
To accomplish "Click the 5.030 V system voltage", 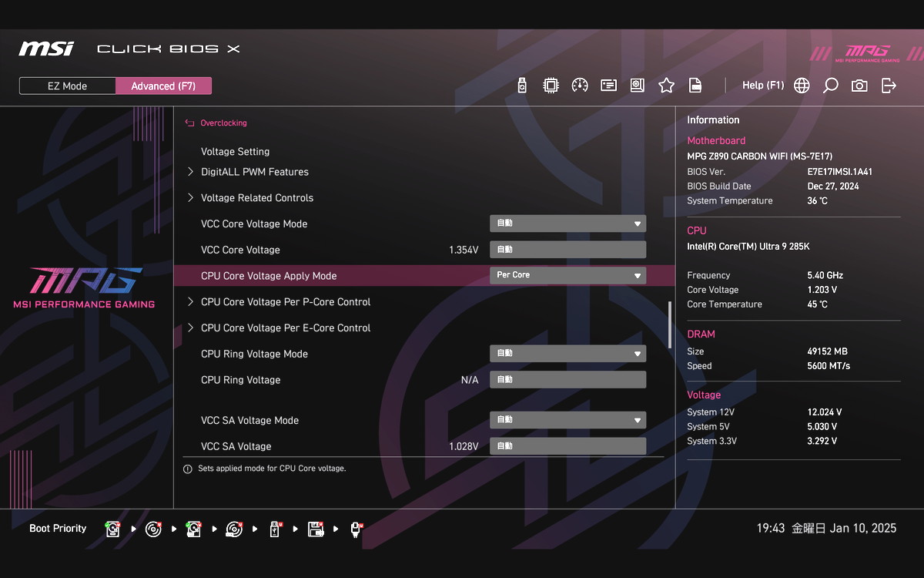I will [x=822, y=427].
